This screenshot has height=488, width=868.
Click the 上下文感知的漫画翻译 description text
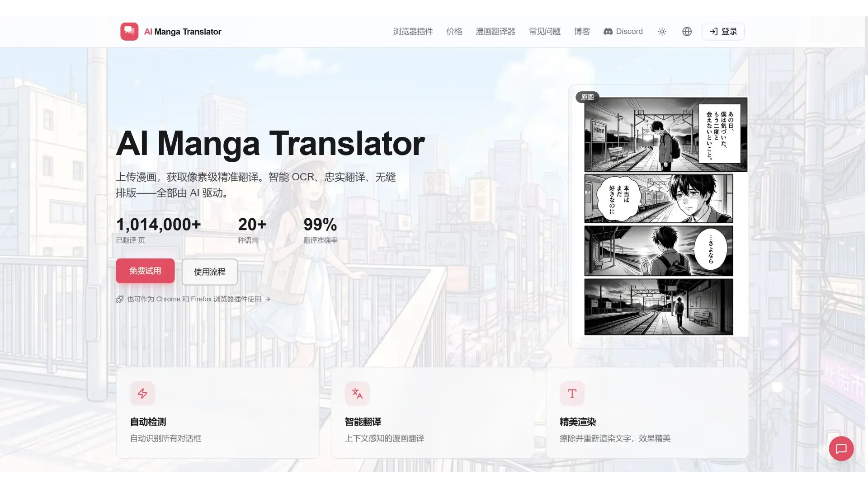[385, 438]
